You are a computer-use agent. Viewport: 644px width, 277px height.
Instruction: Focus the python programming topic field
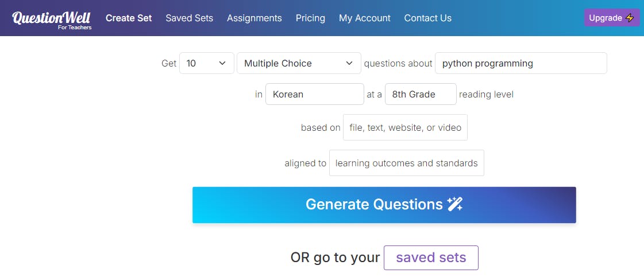coord(520,63)
